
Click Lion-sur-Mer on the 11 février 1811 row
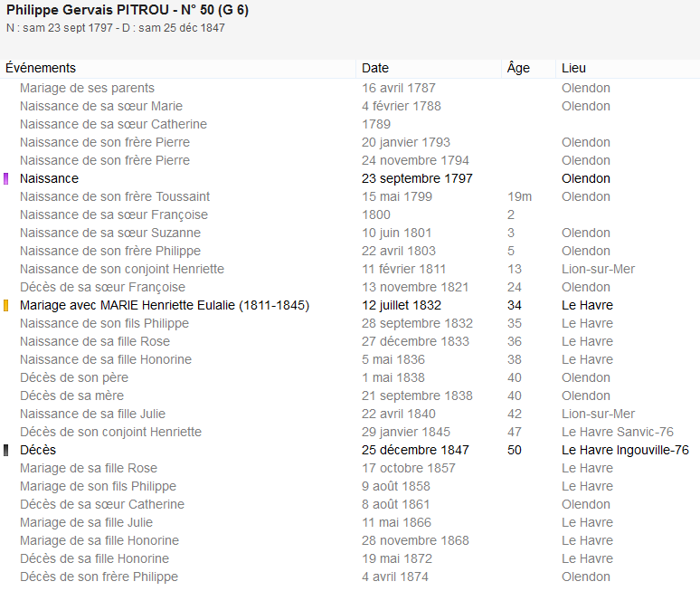point(598,269)
